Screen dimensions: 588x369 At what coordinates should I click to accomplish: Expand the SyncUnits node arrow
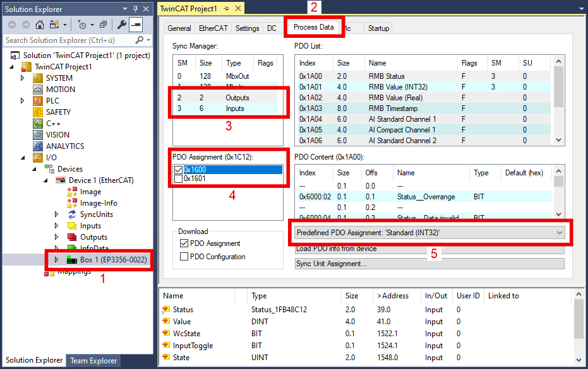click(56, 214)
